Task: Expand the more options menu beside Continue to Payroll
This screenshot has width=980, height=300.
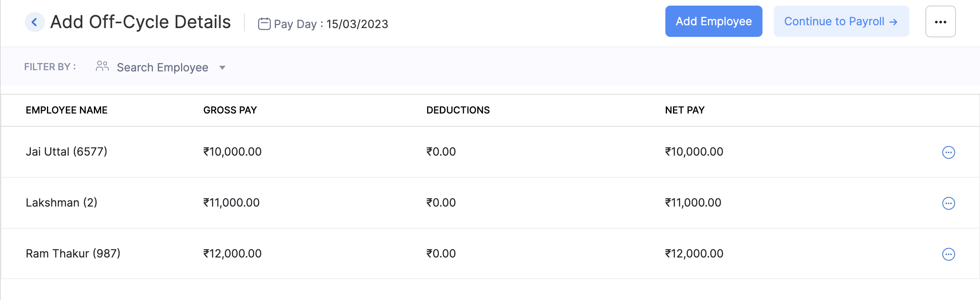Action: point(940,22)
